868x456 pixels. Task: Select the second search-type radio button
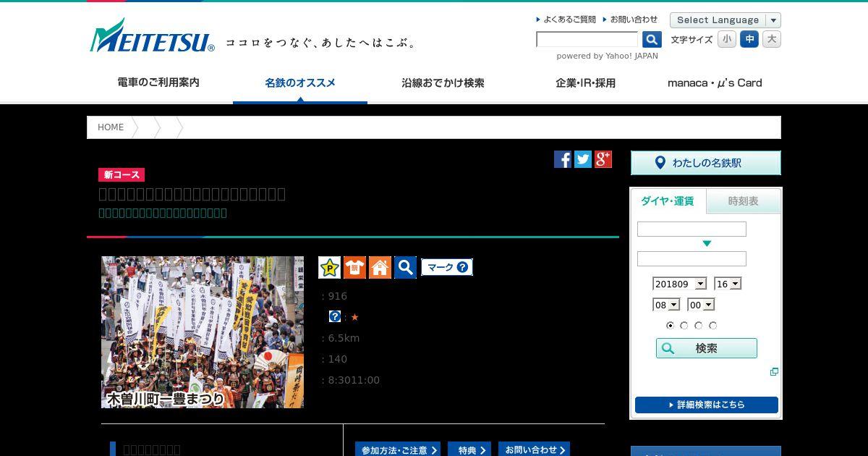684,326
